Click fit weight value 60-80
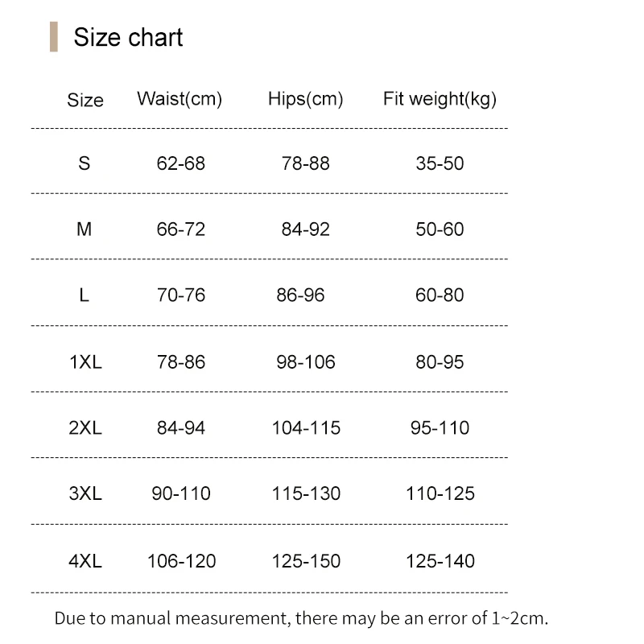644x644 pixels. 440,295
